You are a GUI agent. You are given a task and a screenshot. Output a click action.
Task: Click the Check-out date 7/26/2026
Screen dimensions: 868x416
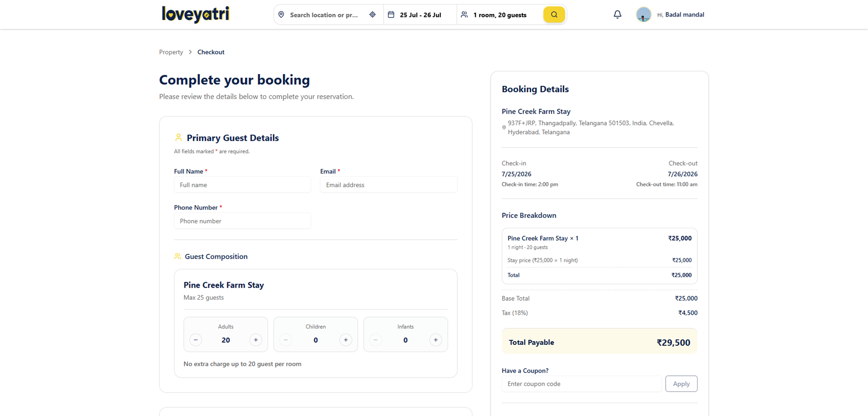pos(683,174)
